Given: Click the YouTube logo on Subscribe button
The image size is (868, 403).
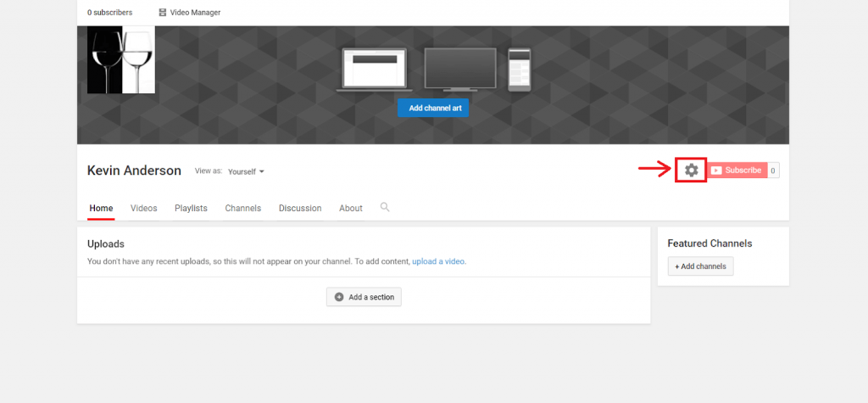Looking at the screenshot, I should [716, 171].
